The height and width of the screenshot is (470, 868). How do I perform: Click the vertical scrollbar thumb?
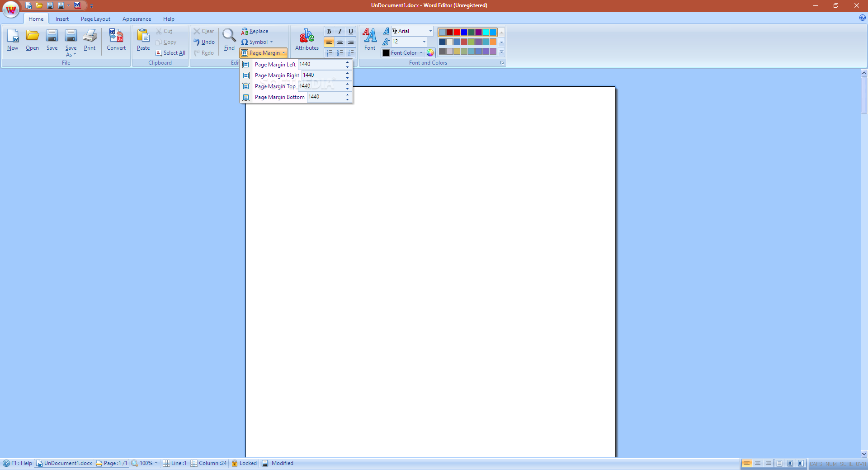pyautogui.click(x=864, y=95)
